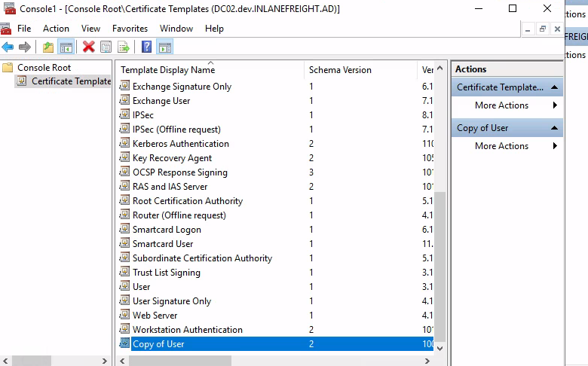The height and width of the screenshot is (366, 588).
Task: Toggle Show/Hide Action Pane icon
Action: click(x=164, y=47)
